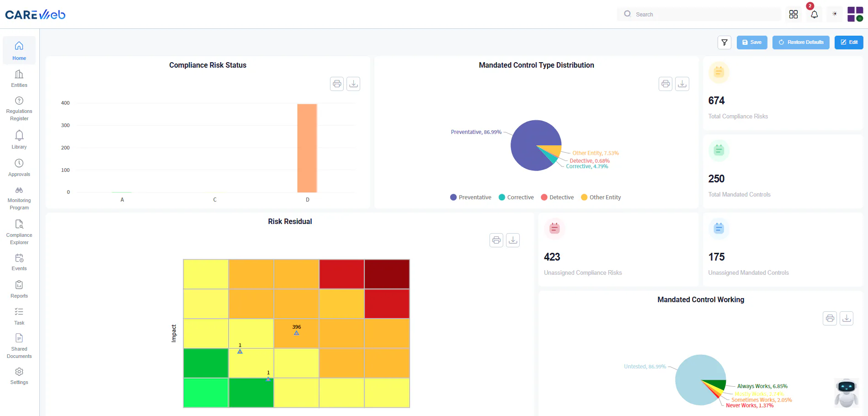Print the Risk Residual chart
The image size is (868, 416).
(x=496, y=240)
